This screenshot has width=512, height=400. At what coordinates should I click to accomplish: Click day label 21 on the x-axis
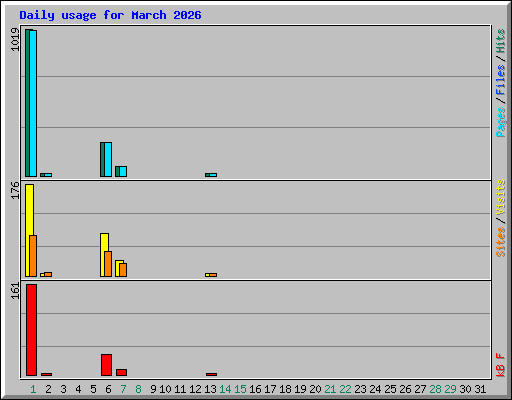[x=330, y=389]
